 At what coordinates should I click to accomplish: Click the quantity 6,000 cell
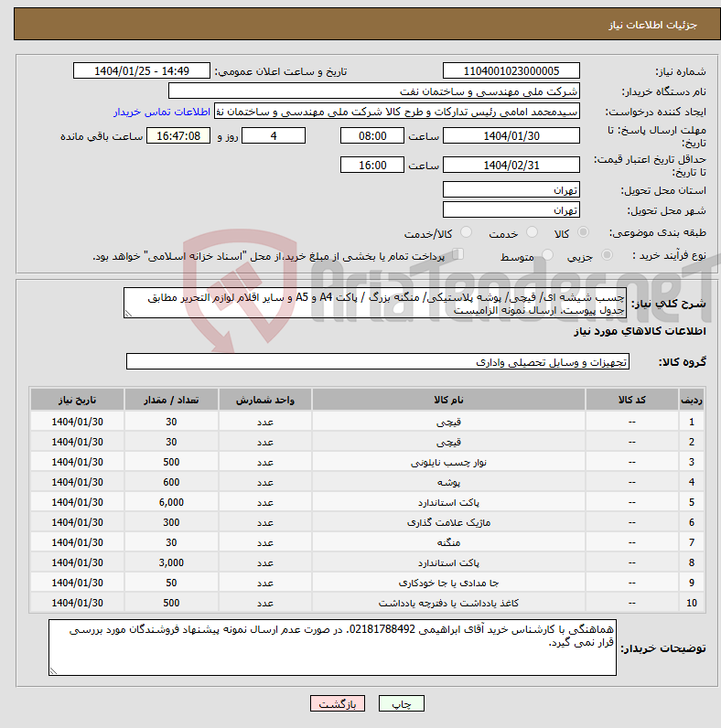(171, 502)
